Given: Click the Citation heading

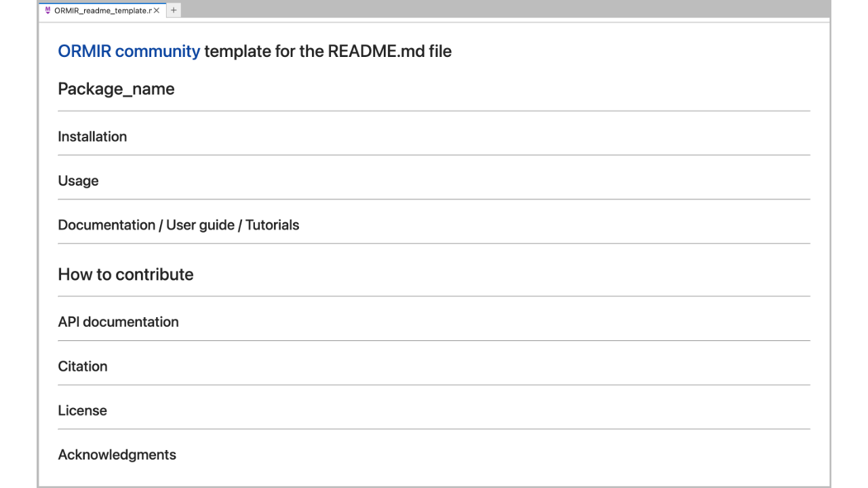Looking at the screenshot, I should (x=83, y=366).
